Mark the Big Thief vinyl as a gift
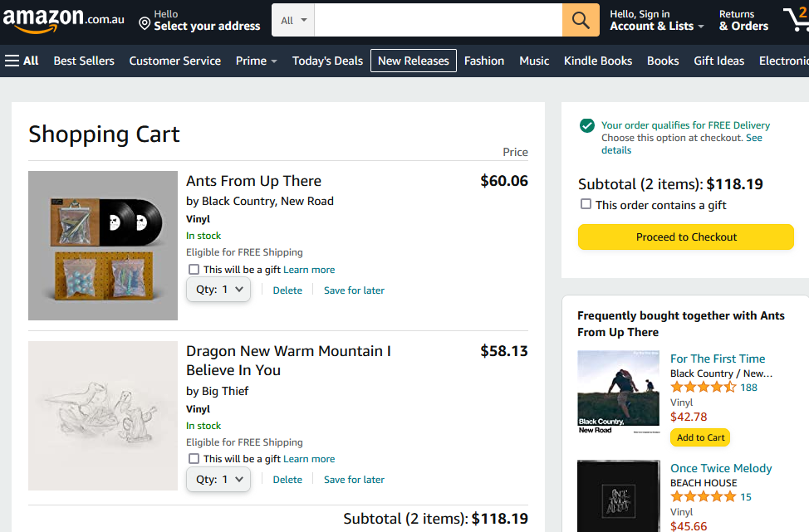 (194, 458)
